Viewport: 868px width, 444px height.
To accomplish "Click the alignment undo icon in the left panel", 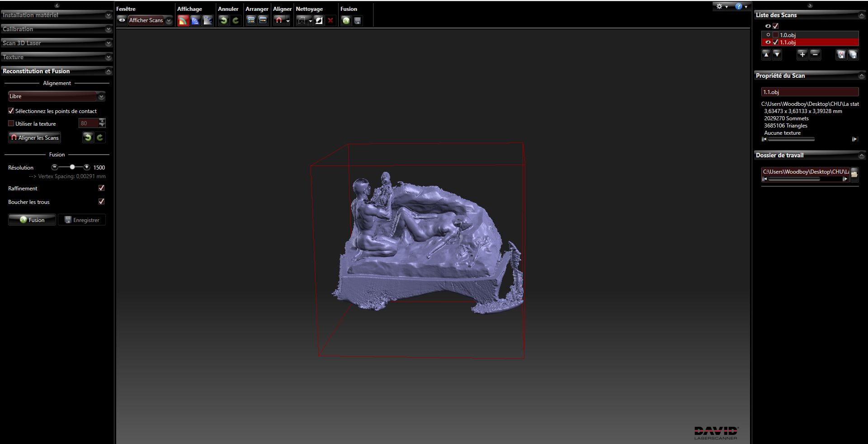I will point(88,137).
